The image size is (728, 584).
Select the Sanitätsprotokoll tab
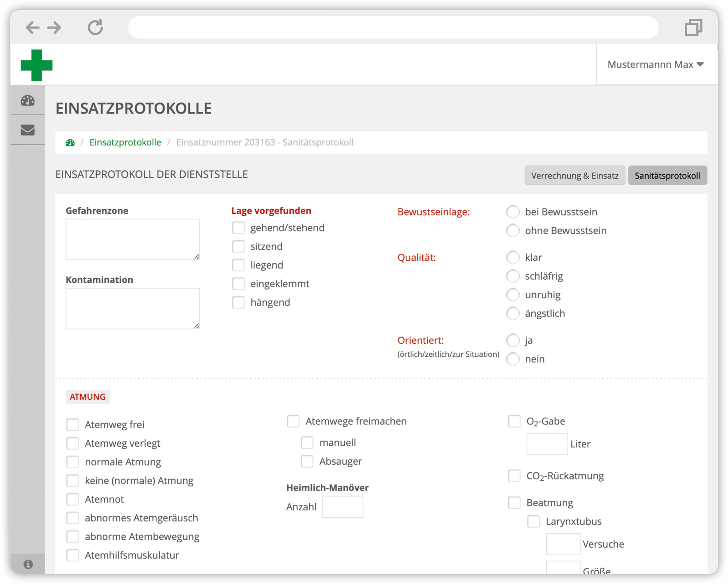[667, 176]
